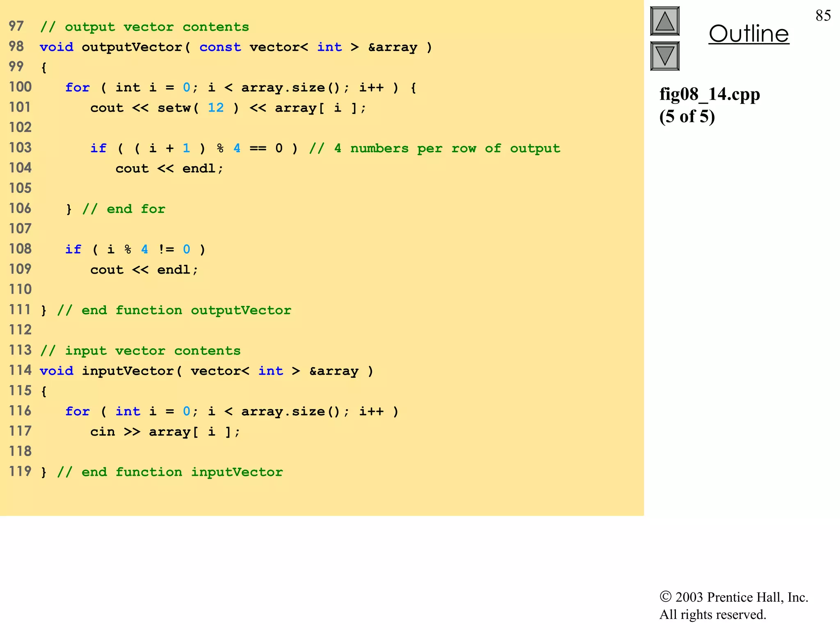
Task: Click the up-arrow navigation button
Action: (x=665, y=21)
